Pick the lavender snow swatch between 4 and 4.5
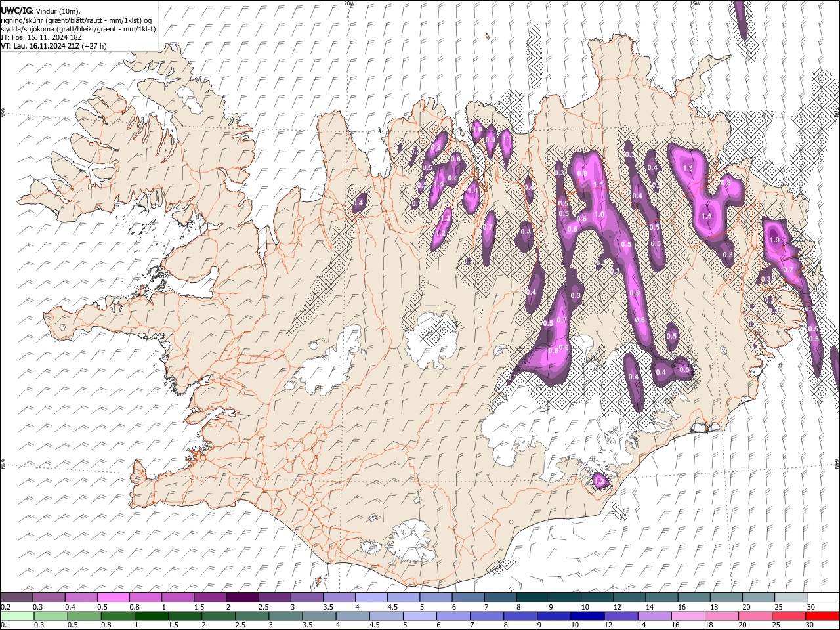The width and height of the screenshot is (840, 630). pos(371,597)
